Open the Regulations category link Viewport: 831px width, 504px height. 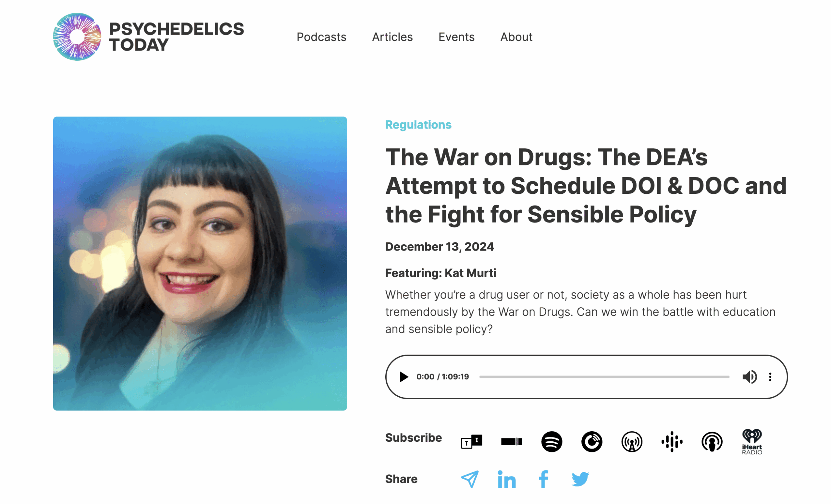coord(418,125)
